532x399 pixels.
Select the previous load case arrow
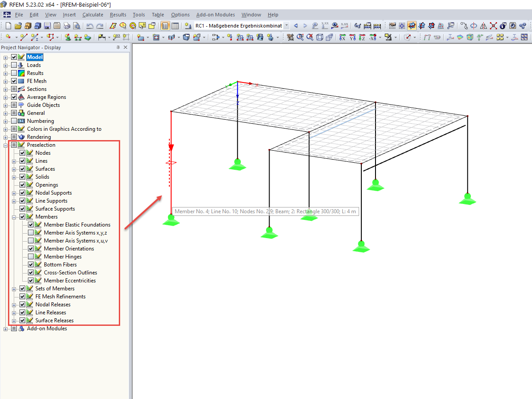[296, 26]
